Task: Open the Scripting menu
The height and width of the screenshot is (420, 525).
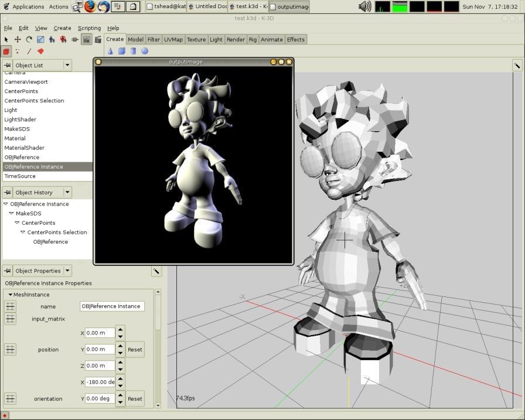Action: pos(89,28)
